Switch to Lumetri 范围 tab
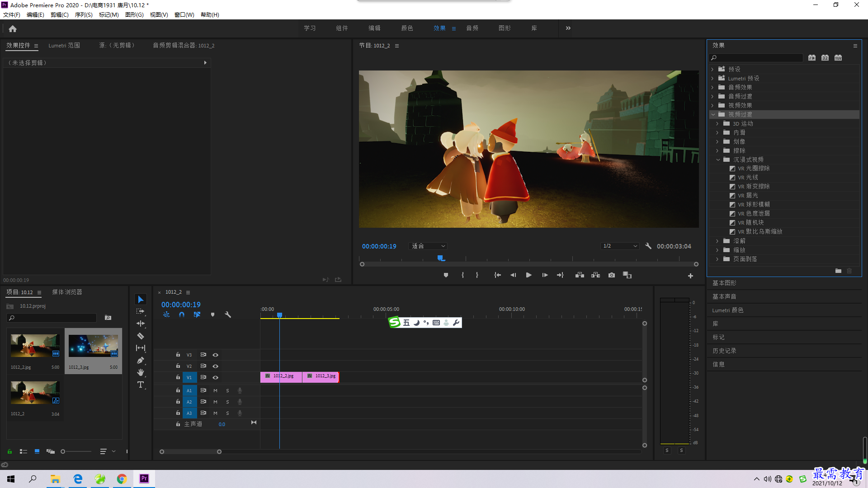 click(64, 45)
